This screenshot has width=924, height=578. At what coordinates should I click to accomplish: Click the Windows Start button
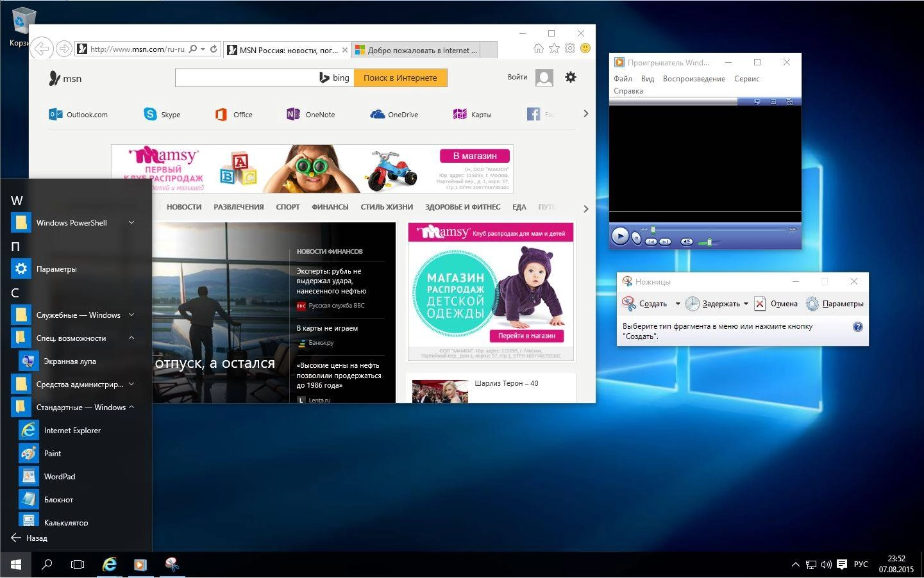click(x=16, y=565)
